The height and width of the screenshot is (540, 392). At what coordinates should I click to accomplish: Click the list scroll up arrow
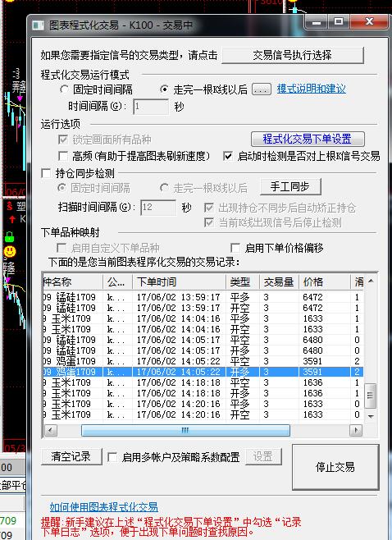(x=371, y=281)
